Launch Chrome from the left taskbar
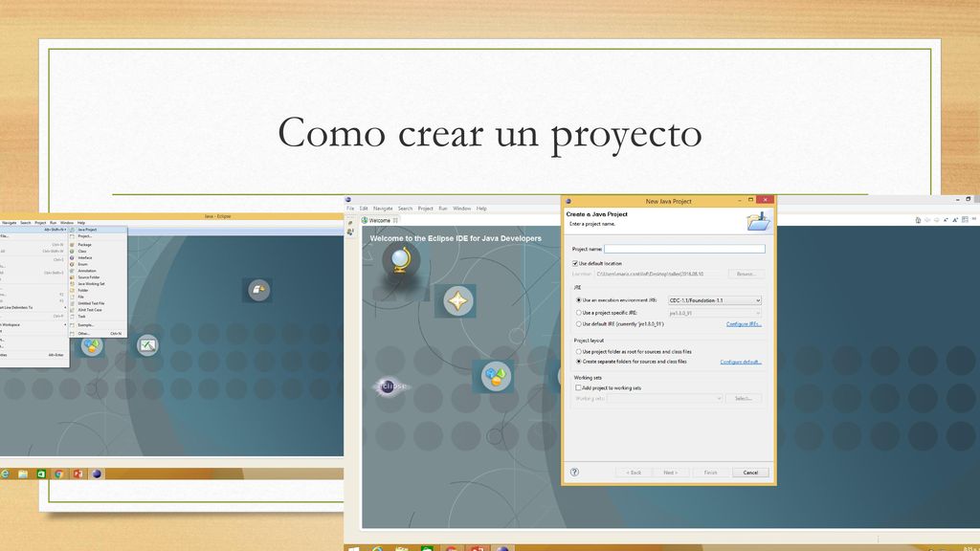The image size is (980, 551). click(59, 474)
